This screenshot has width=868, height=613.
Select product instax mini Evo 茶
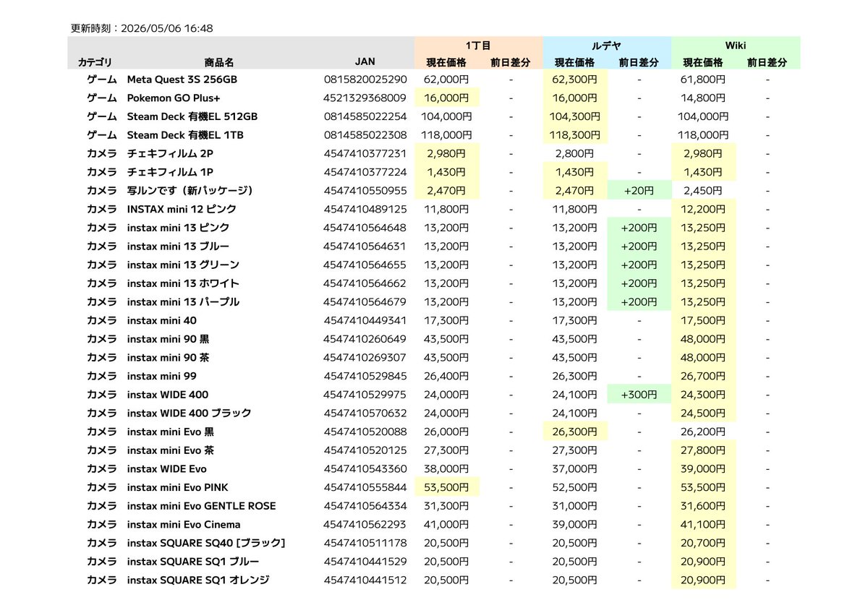coord(171,450)
